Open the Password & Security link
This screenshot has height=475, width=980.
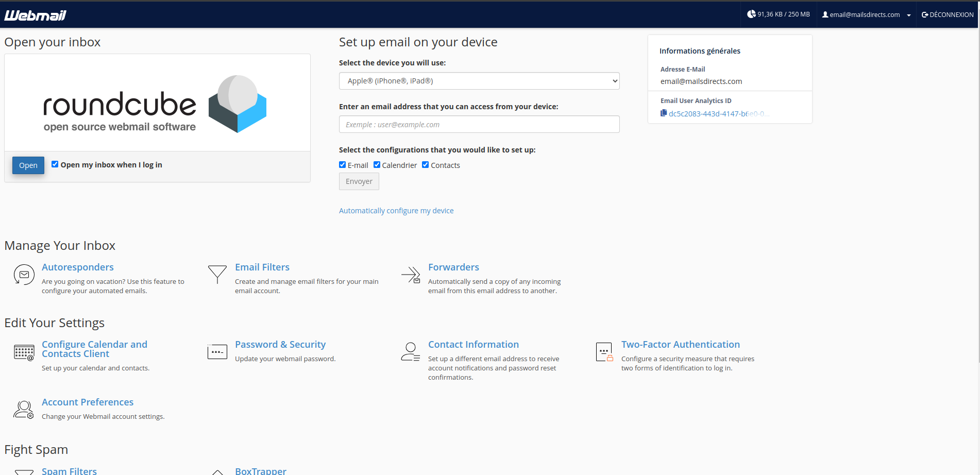[x=280, y=344]
